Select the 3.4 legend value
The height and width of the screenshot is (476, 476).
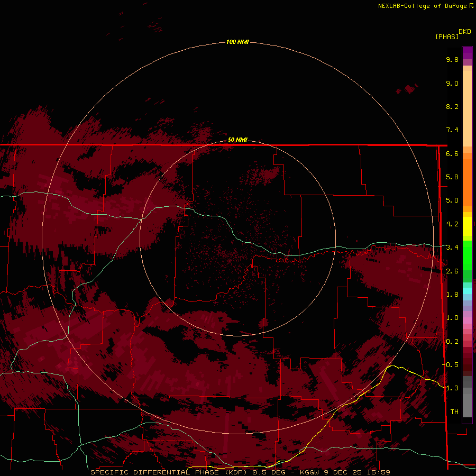[452, 248]
